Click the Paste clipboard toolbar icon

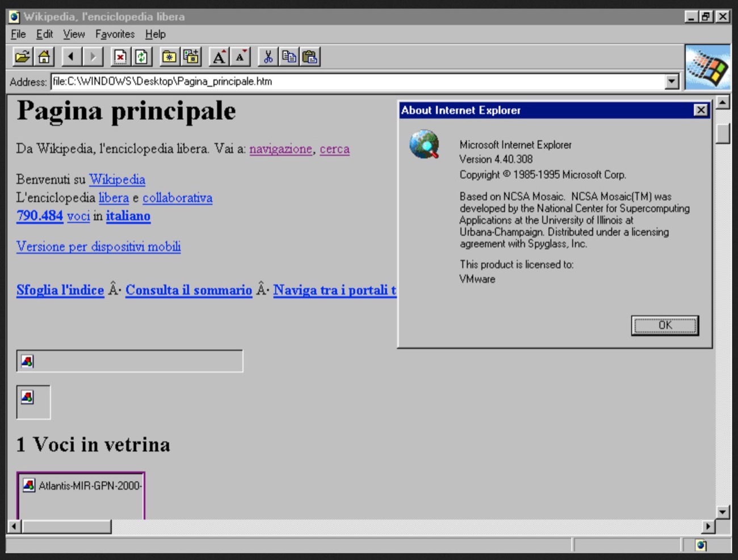(310, 57)
